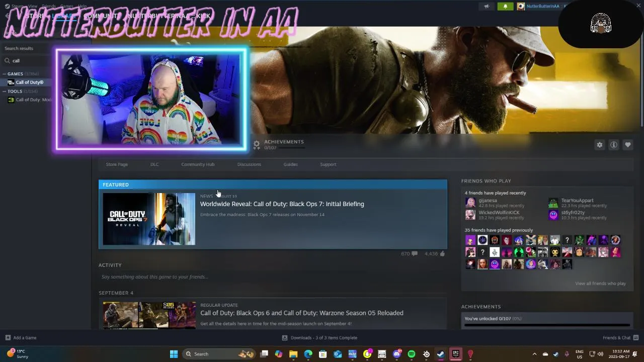Viewport: 644px width, 362px height.
Task: Open the Black Ops 7 Reveal thumbnail
Action: click(149, 219)
